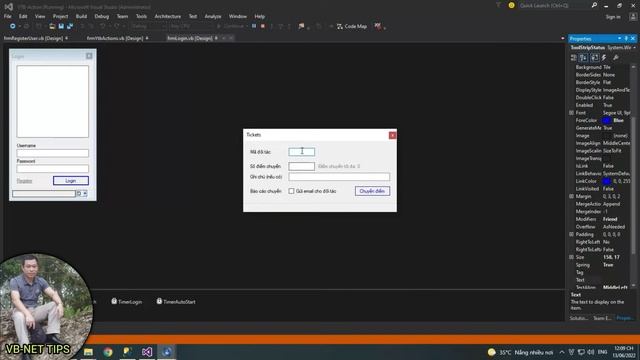
Task: Click the Properties view icon in Properties toolbar
Action: click(595, 58)
